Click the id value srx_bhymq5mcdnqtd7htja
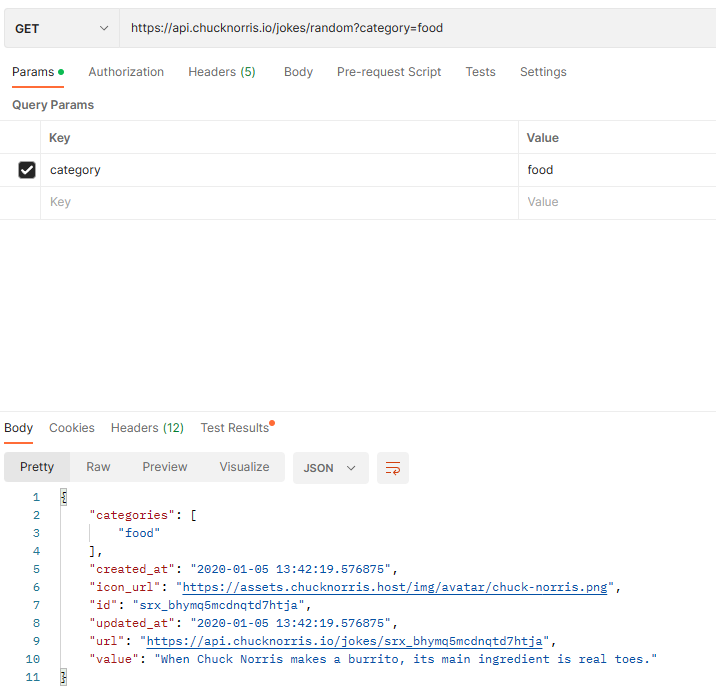This screenshot has width=716, height=692. [218, 605]
